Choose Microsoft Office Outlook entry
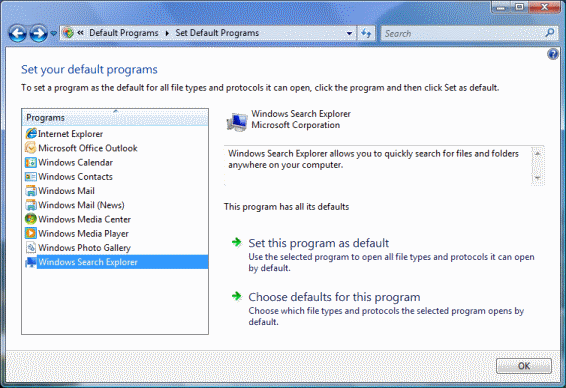566x388 pixels. tap(88, 148)
